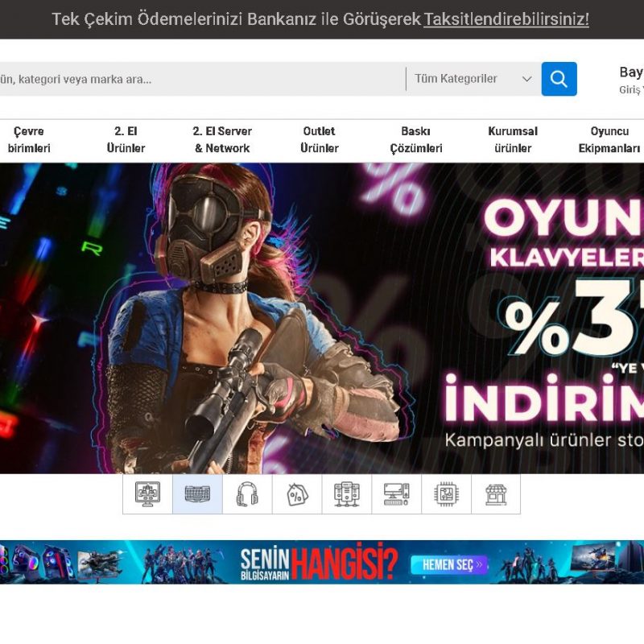The height and width of the screenshot is (644, 644).
Task: Open Baskı Çözümleri menu item
Action: click(416, 139)
